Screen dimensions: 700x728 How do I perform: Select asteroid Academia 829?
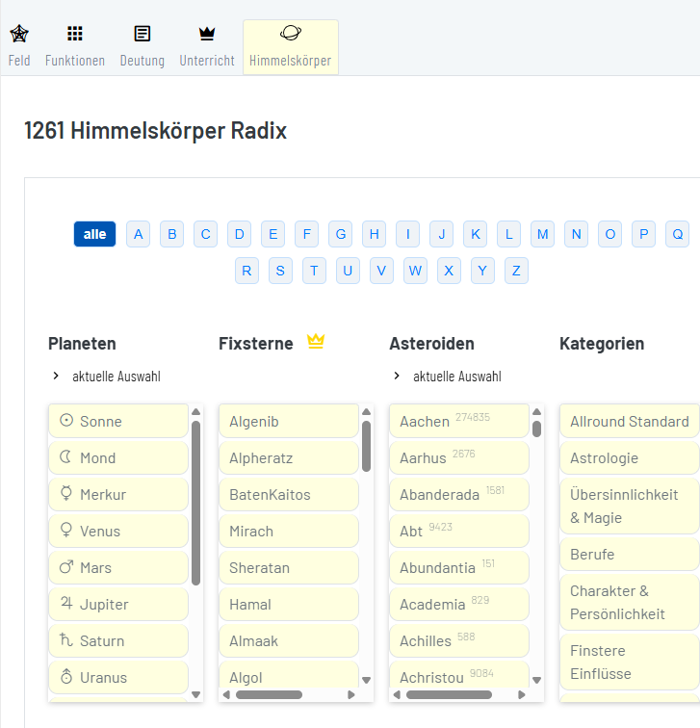459,605
